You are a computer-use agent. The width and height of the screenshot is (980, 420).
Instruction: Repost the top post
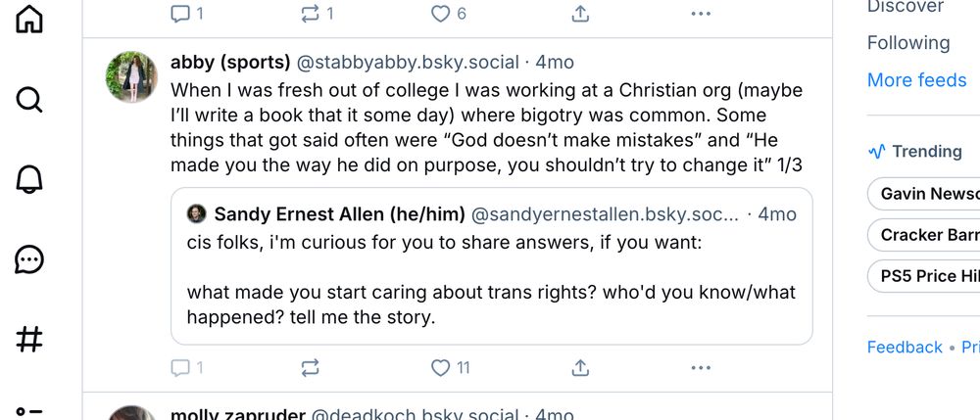coord(311,14)
